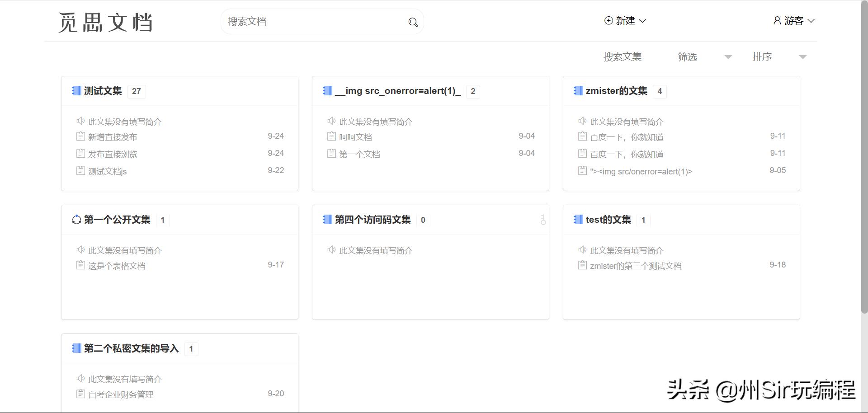The width and height of the screenshot is (868, 413).
Task: Open the 百度一下，你就知道 document
Action: point(627,136)
